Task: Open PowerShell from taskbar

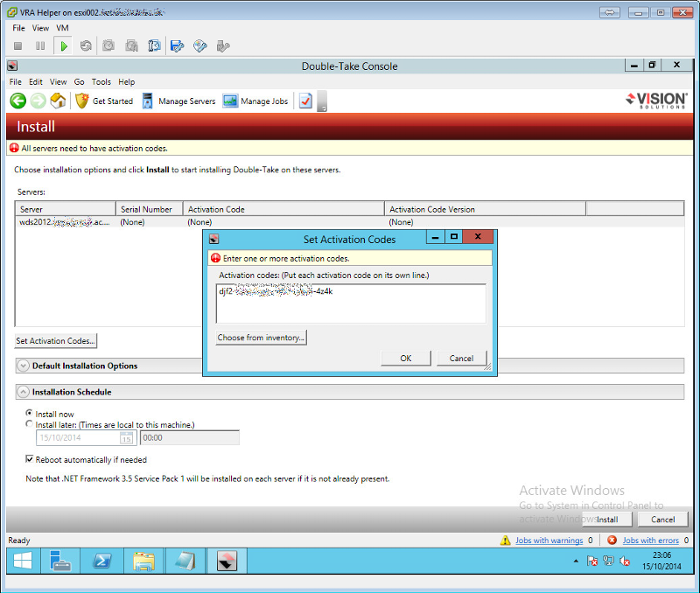Action: (102, 561)
